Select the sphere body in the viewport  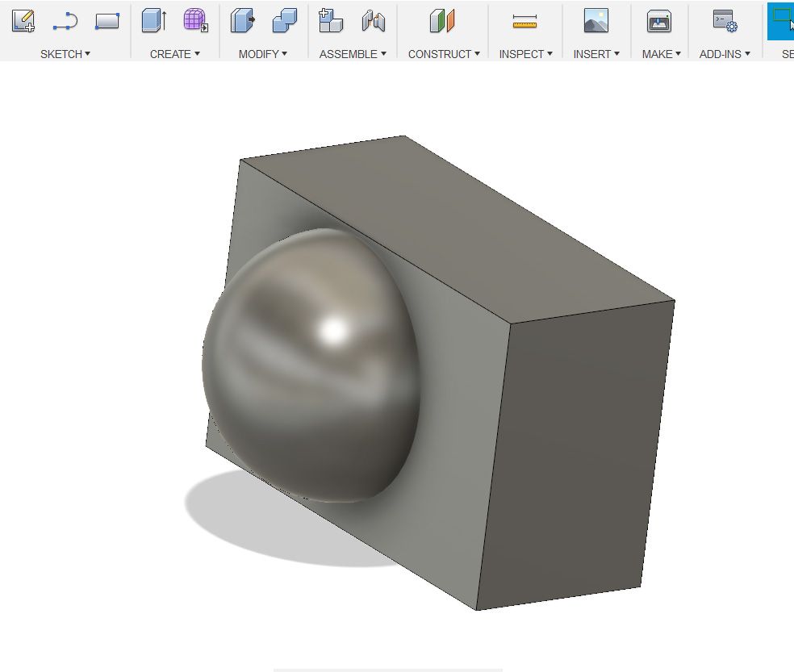pos(310,365)
